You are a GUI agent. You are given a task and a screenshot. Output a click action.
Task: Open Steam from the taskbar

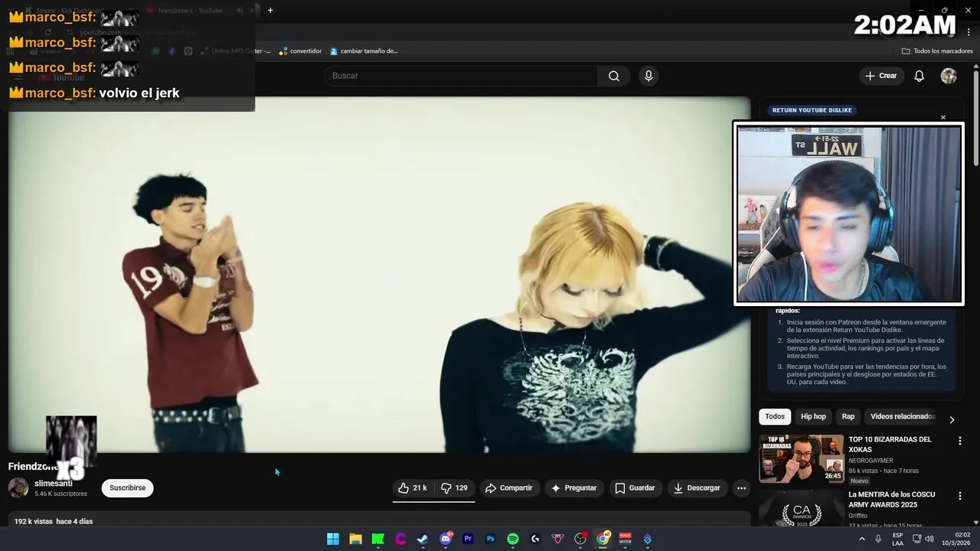coord(423,539)
